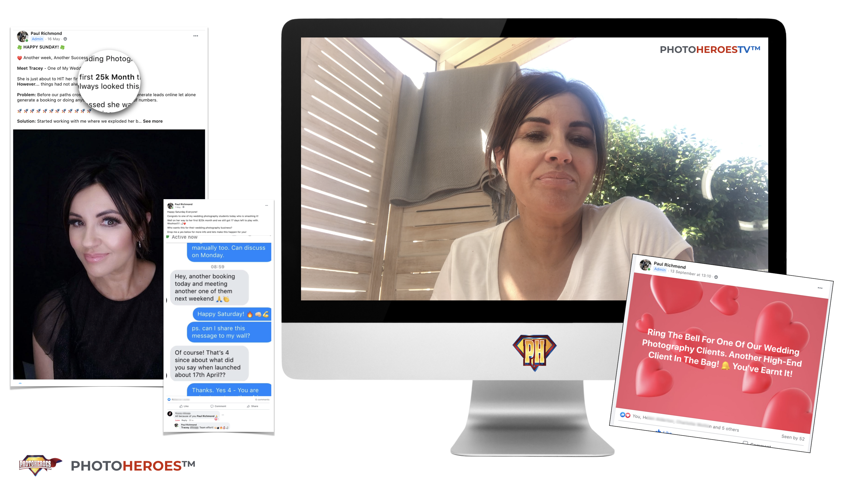Viewport: 868px width, 489px height.
Task: Open the three-dots menu on the 13 September post
Action: 820,288
